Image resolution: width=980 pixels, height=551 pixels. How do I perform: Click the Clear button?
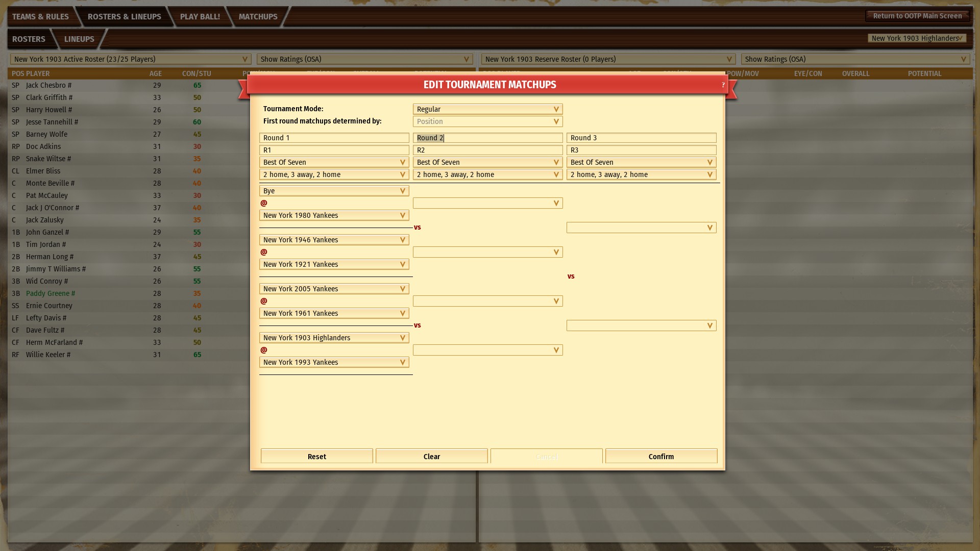[431, 456]
